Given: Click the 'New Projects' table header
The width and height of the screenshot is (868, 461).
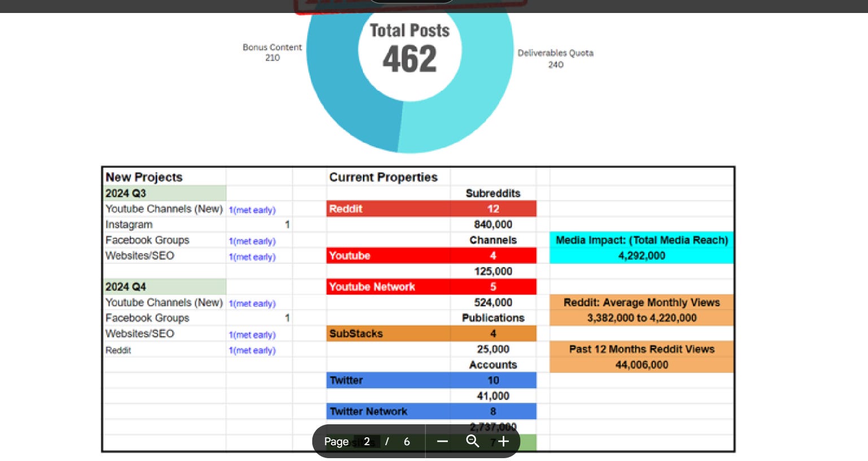Looking at the screenshot, I should [x=144, y=177].
